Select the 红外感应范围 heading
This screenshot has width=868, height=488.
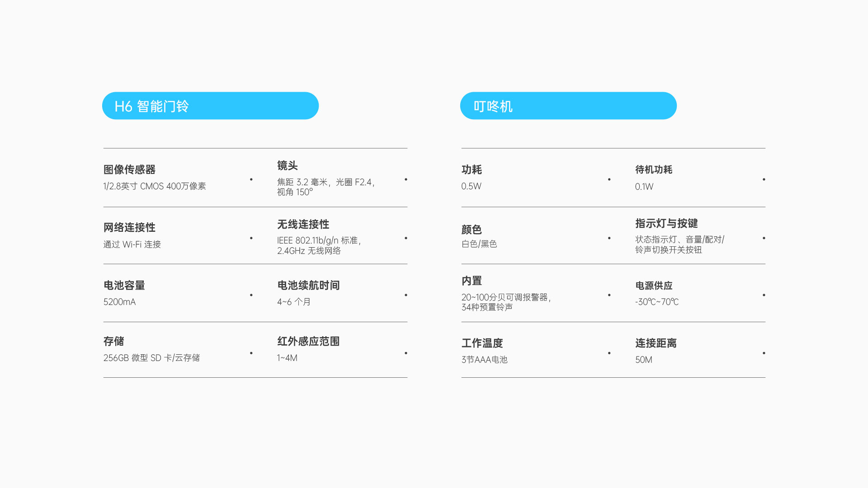(308, 341)
